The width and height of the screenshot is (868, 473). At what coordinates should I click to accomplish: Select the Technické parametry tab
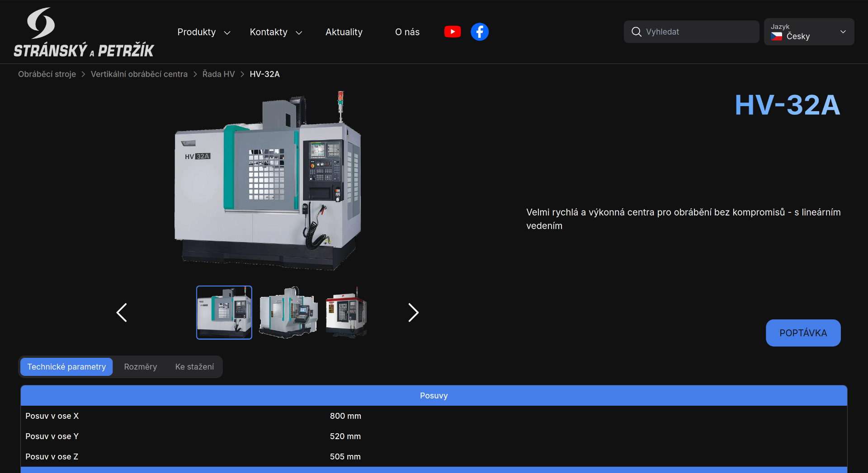(66, 366)
